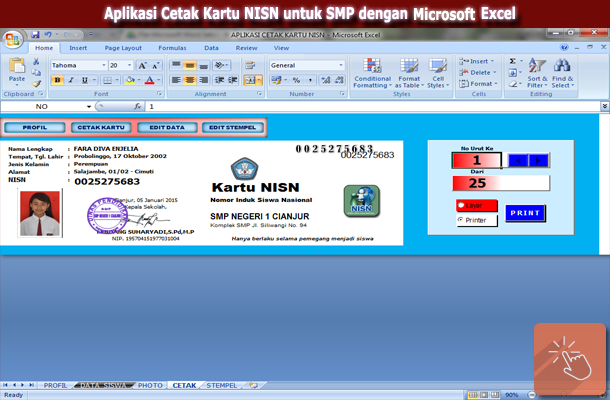Toggle Italic formatting
This screenshot has width=610, height=400.
71,80
